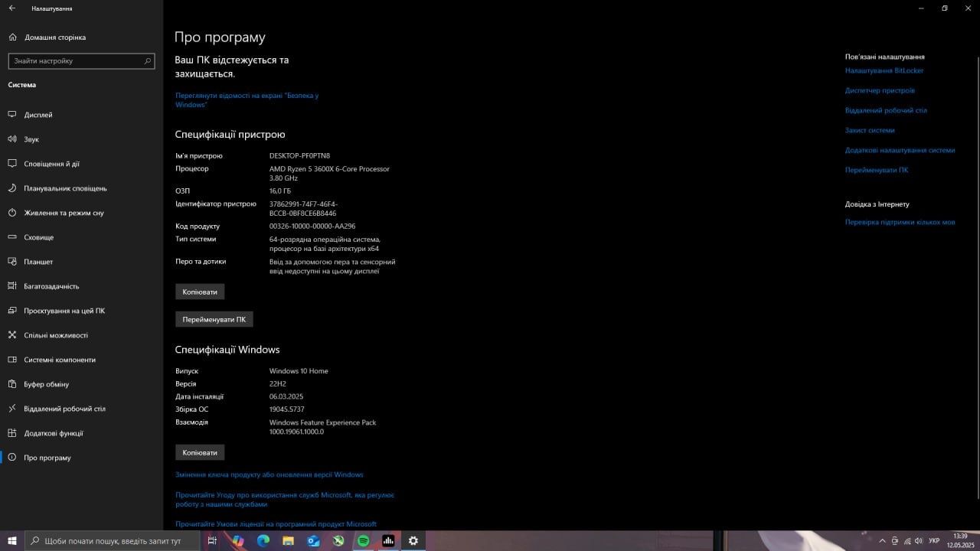Click the search magnifier in Знайти настройку
The width and height of the screenshot is (980, 551).
click(x=148, y=60)
